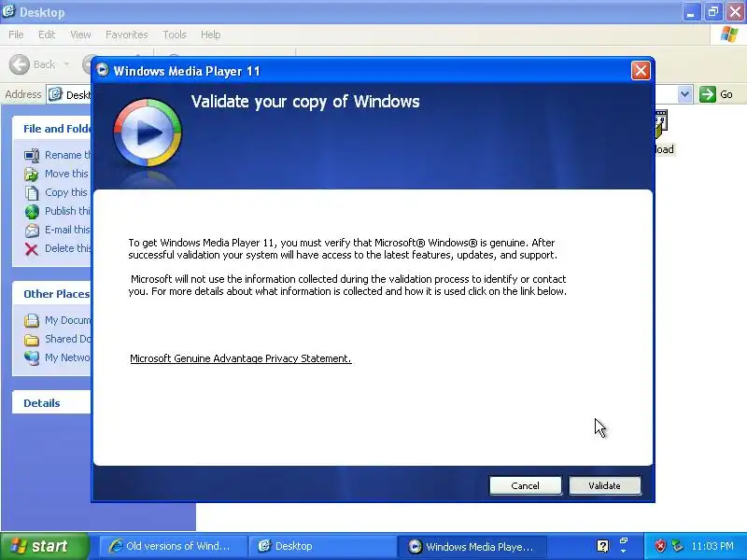Click the Move this file icon
Screen dimensions: 747x560
tap(32, 175)
